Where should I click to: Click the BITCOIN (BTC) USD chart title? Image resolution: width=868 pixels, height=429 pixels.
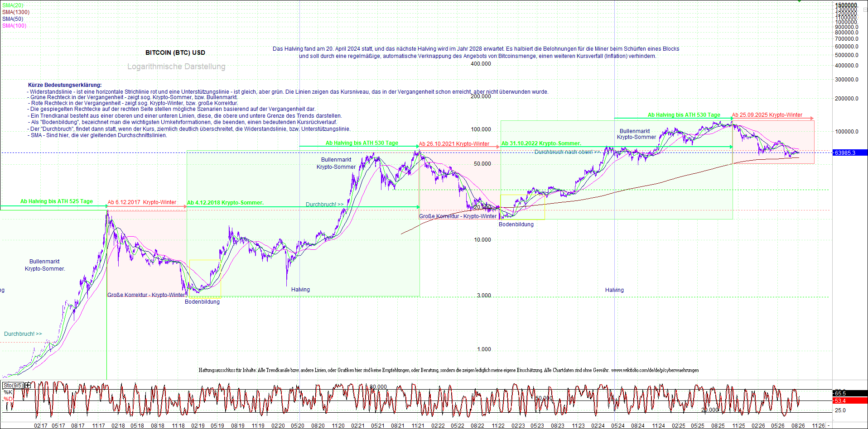pyautogui.click(x=175, y=52)
